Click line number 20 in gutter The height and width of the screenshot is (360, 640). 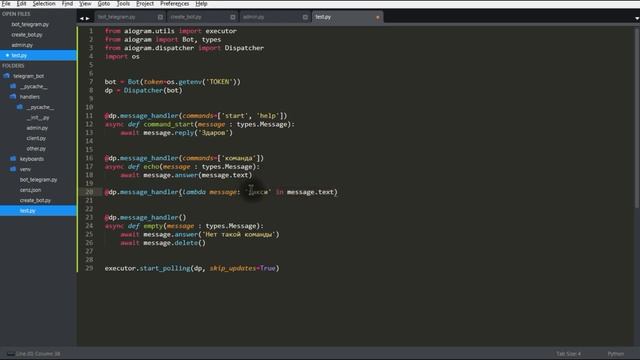point(89,192)
